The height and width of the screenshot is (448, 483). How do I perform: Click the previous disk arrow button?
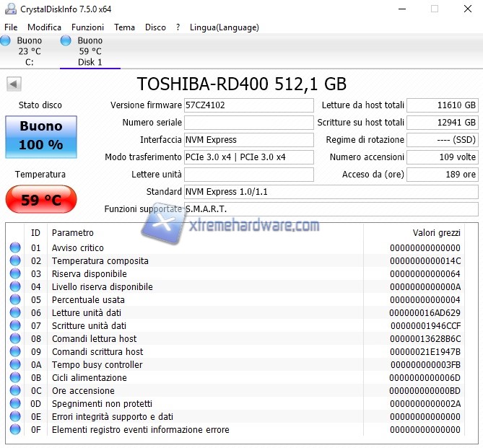[14, 84]
